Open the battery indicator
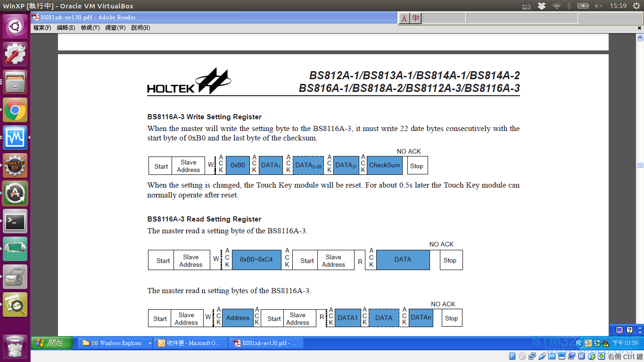Screen dimensions: 644x362 (583, 6)
